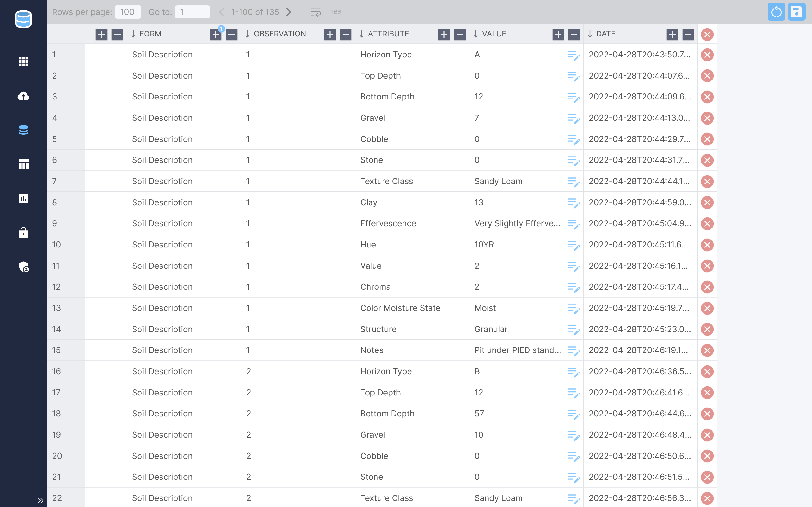Click the save disk icon
Viewport: 812px width, 507px height.
click(x=796, y=12)
